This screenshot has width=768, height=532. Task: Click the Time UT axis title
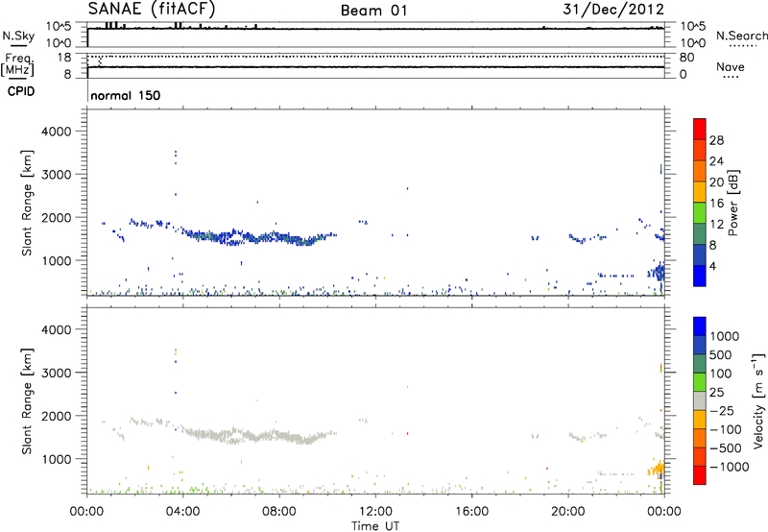pos(375,525)
